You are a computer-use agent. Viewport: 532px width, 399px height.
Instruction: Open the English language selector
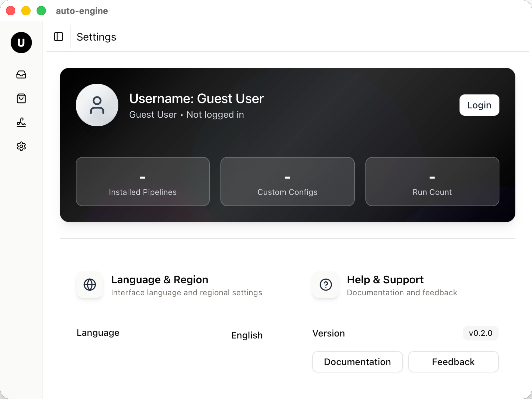247,335
